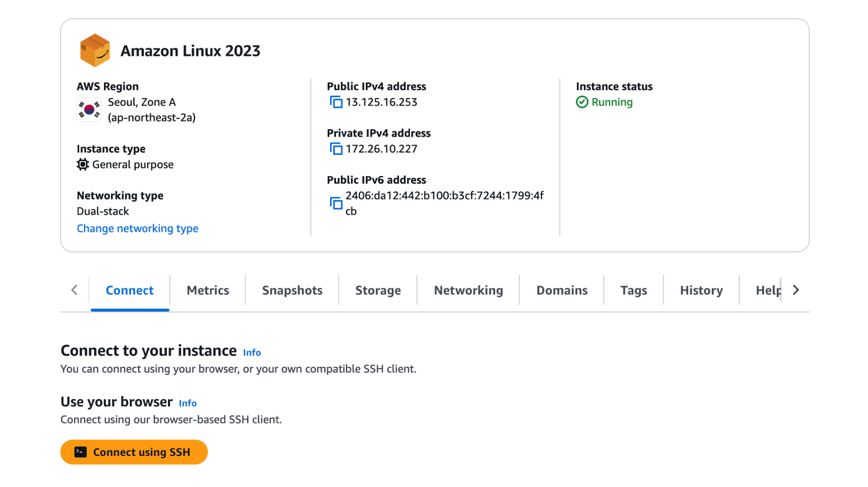Open Info beside Connect to your instance
The image size is (868, 487).
tap(252, 353)
